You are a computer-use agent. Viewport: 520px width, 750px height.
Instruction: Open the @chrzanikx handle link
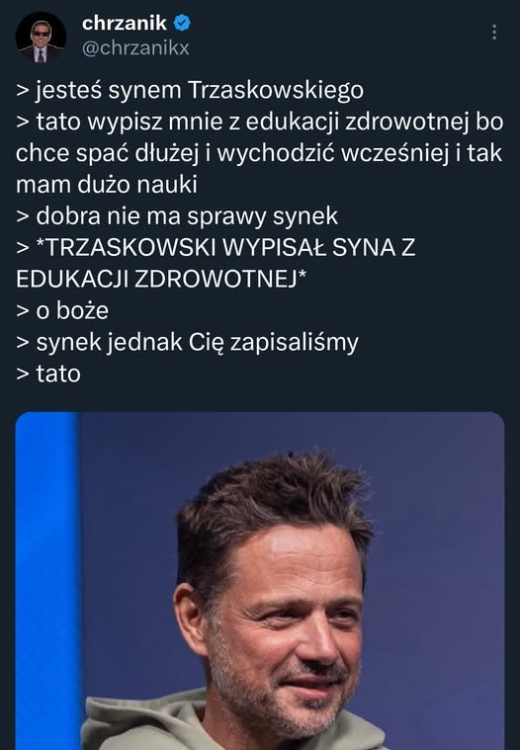(136, 48)
